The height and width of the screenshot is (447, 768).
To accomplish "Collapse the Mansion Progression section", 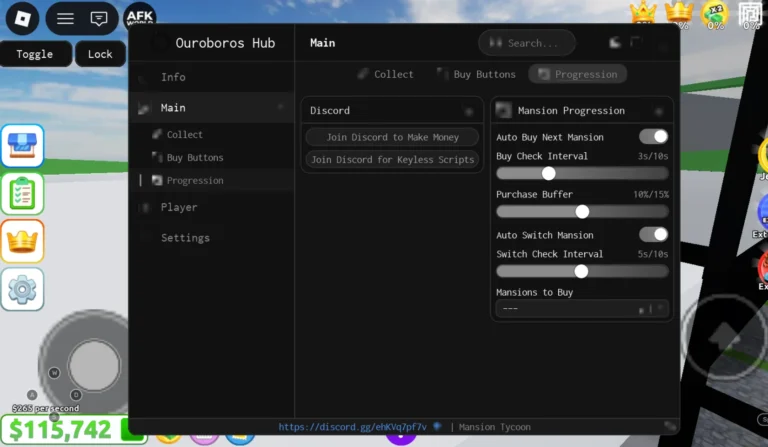I will (x=659, y=111).
